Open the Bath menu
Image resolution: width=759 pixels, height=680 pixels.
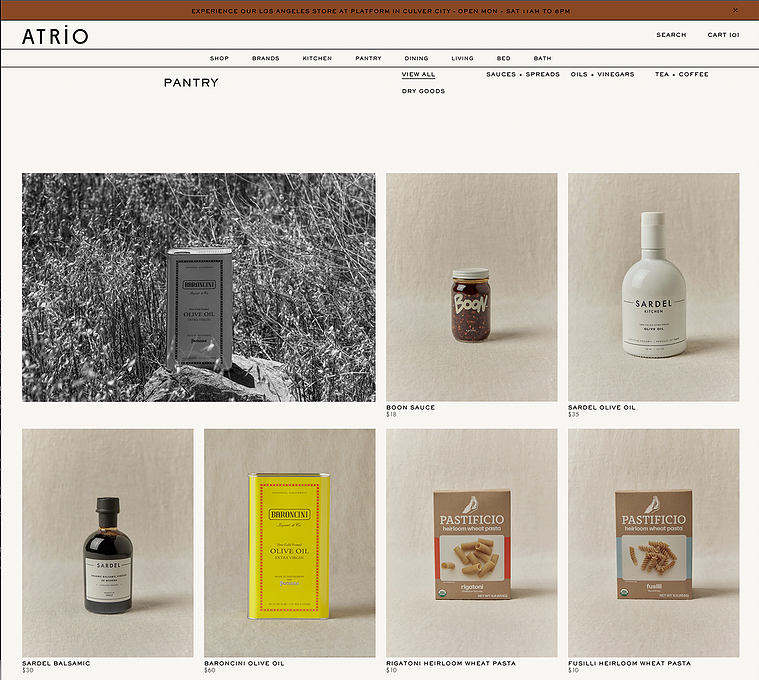(542, 58)
